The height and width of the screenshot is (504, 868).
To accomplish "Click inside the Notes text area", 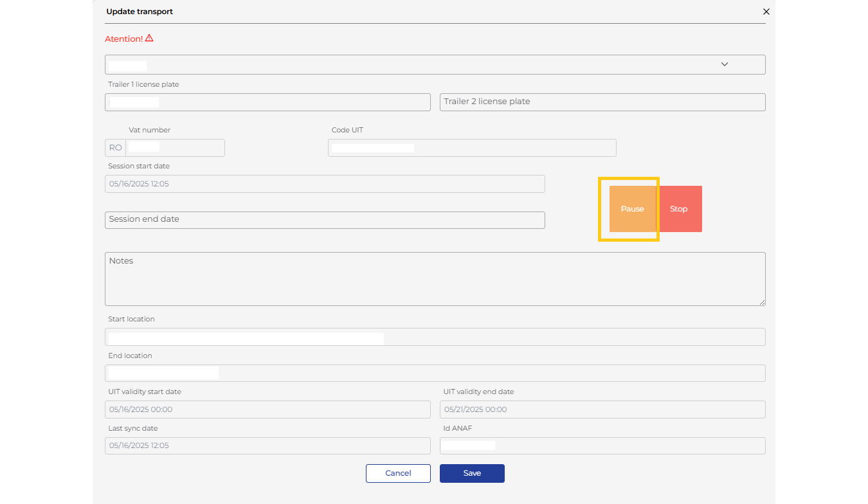I will (435, 278).
